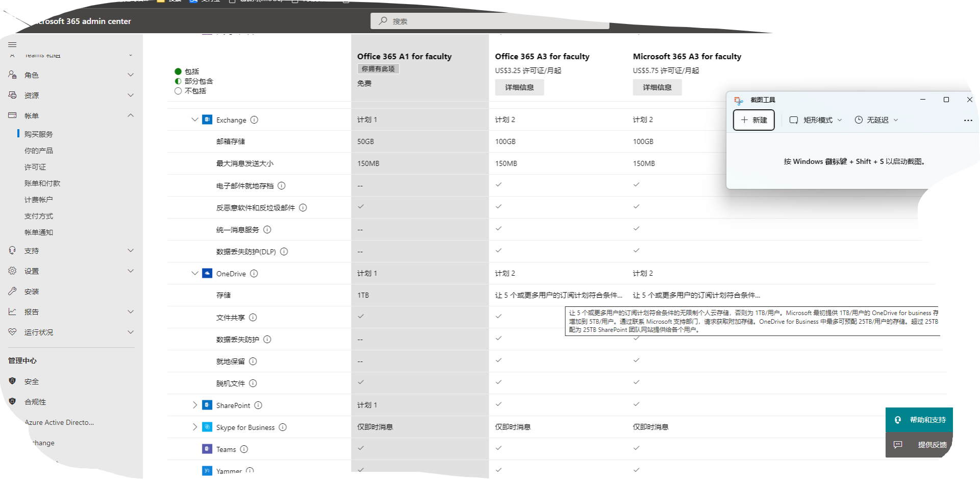Show info for 反恶意软件和反垃圾邮件
Screen dimensions: 980x480
[x=303, y=208]
